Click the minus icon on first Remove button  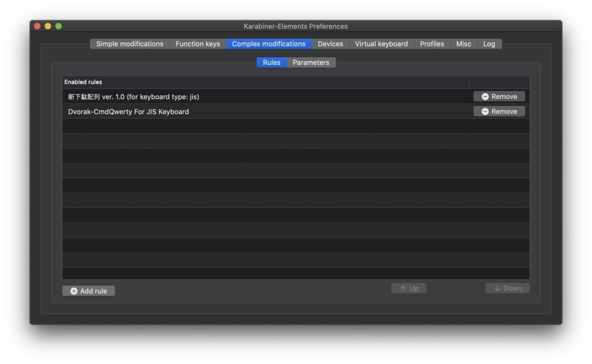tap(485, 97)
